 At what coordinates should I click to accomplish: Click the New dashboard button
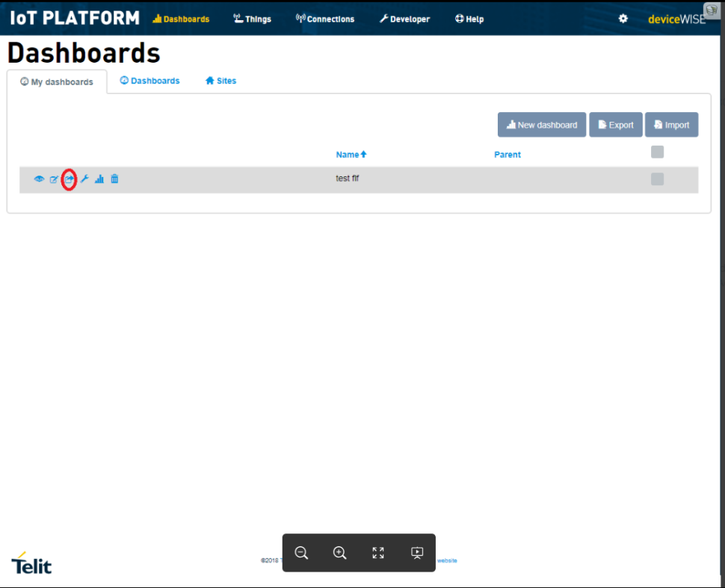tap(541, 125)
